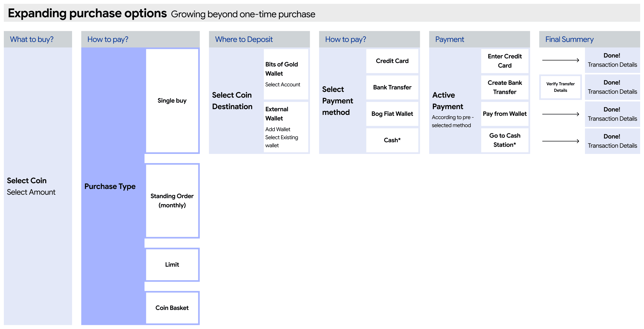Pick the Coin Basket option

point(172,308)
